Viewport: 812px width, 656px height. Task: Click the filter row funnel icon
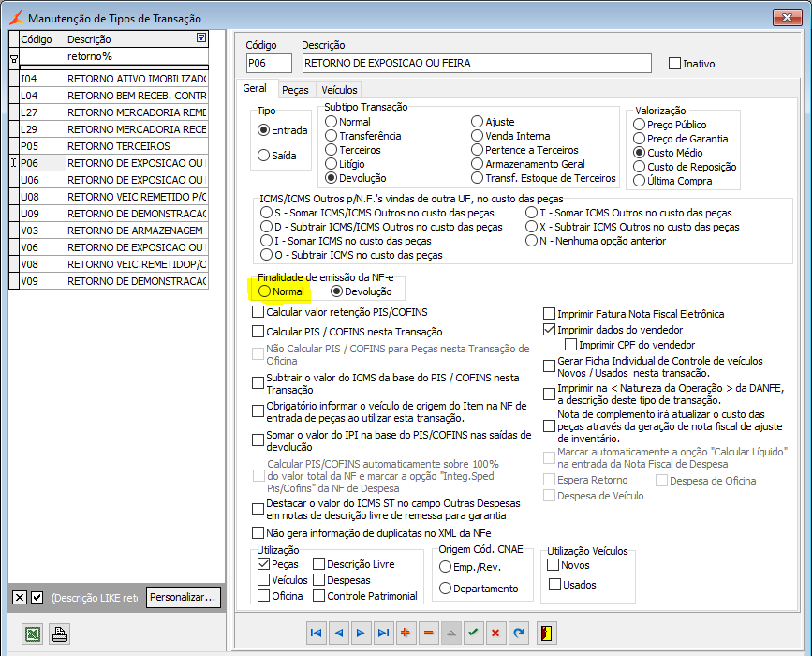[14, 59]
